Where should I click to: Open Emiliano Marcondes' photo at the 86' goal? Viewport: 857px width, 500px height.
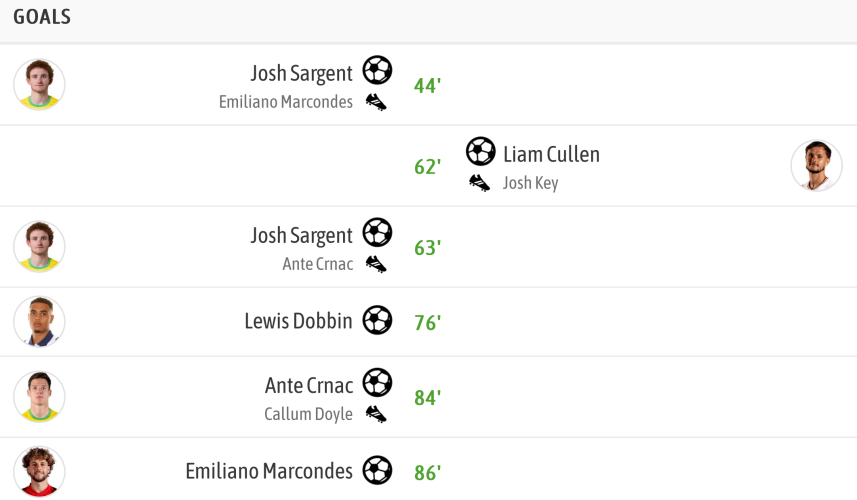point(39,472)
